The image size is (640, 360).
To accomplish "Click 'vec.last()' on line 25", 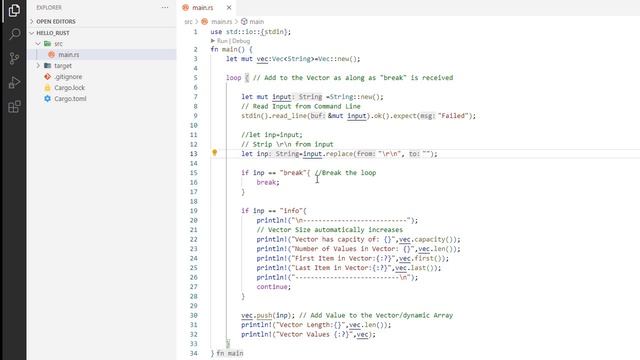I will 416,268.
